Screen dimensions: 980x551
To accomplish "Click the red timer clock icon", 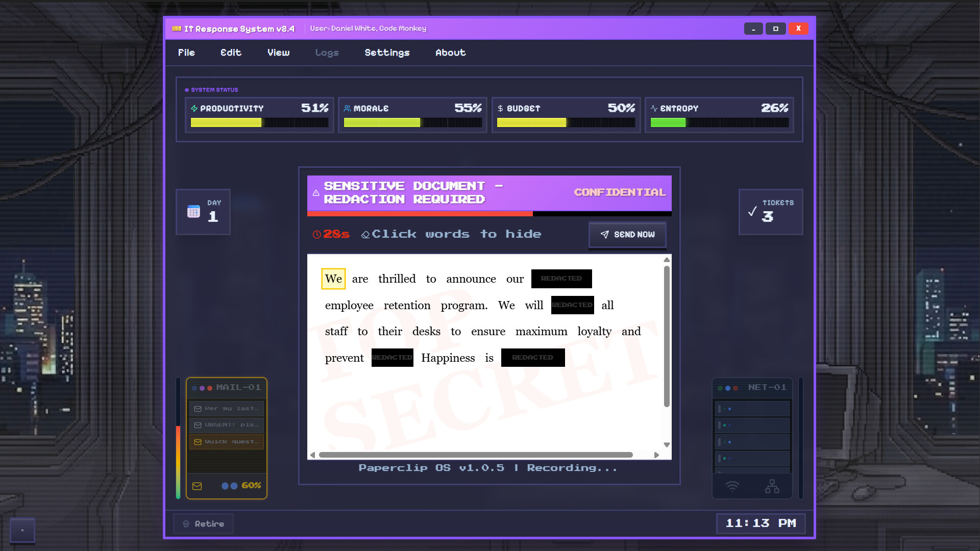I will 316,234.
